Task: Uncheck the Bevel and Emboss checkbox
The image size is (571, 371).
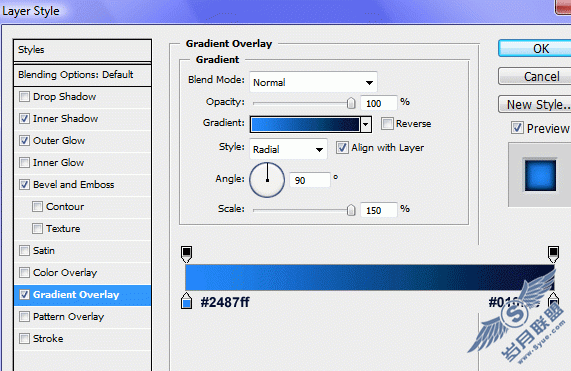Action: pos(24,185)
